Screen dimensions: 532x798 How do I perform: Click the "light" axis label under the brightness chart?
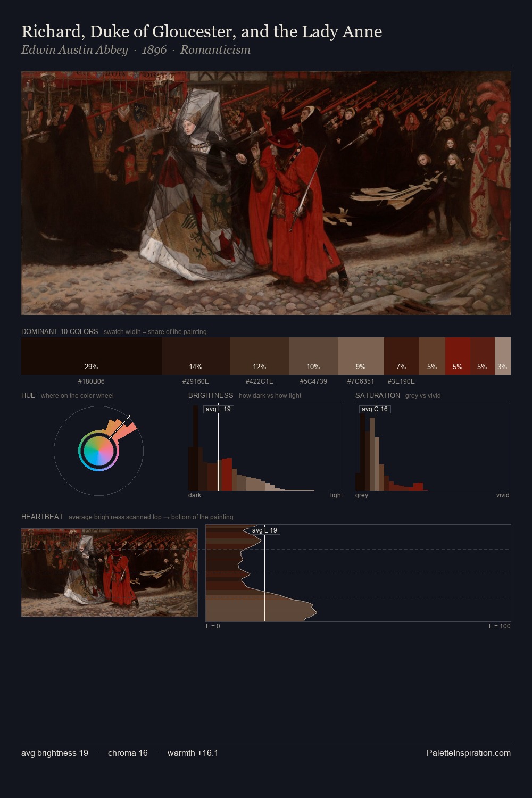coord(336,495)
